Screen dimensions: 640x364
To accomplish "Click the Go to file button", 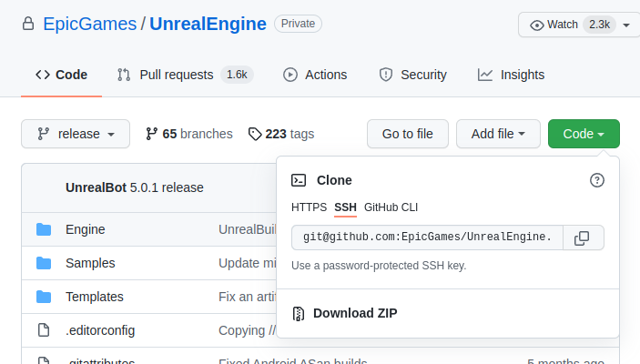I will tap(408, 134).
